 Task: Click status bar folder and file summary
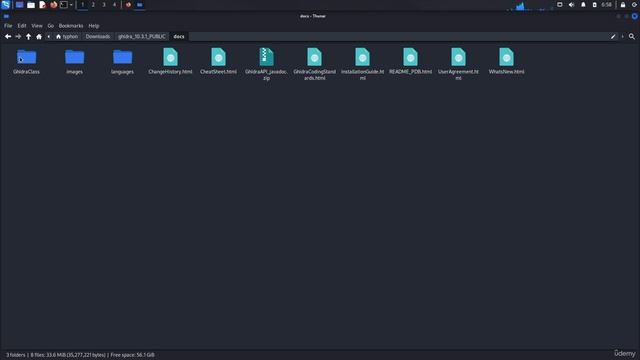click(x=80, y=355)
